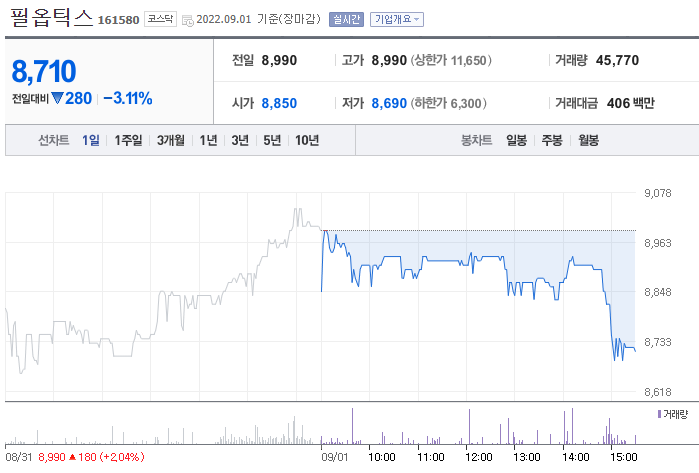Click the 2022.09.01 date text

point(224,20)
